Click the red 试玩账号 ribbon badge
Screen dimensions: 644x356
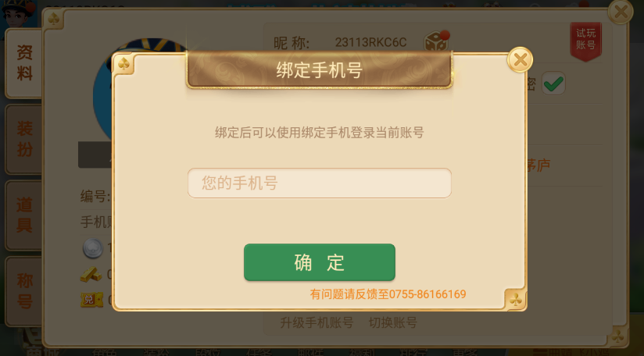pos(585,41)
